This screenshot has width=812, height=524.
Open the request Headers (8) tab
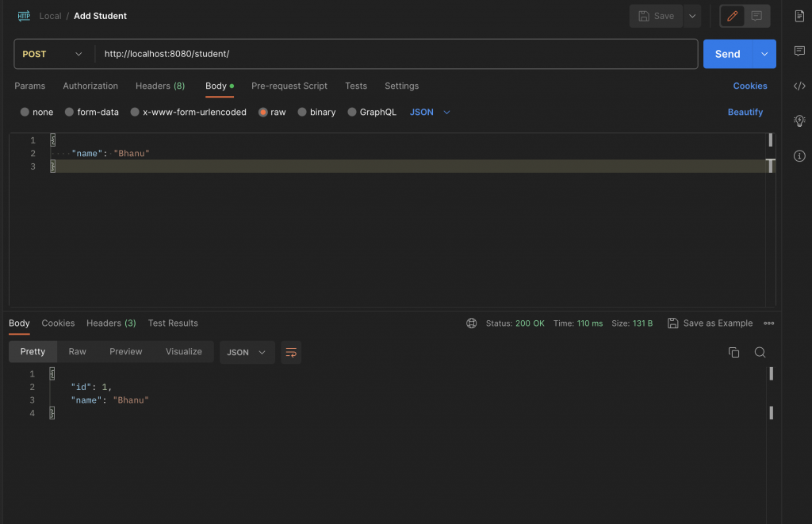160,86
